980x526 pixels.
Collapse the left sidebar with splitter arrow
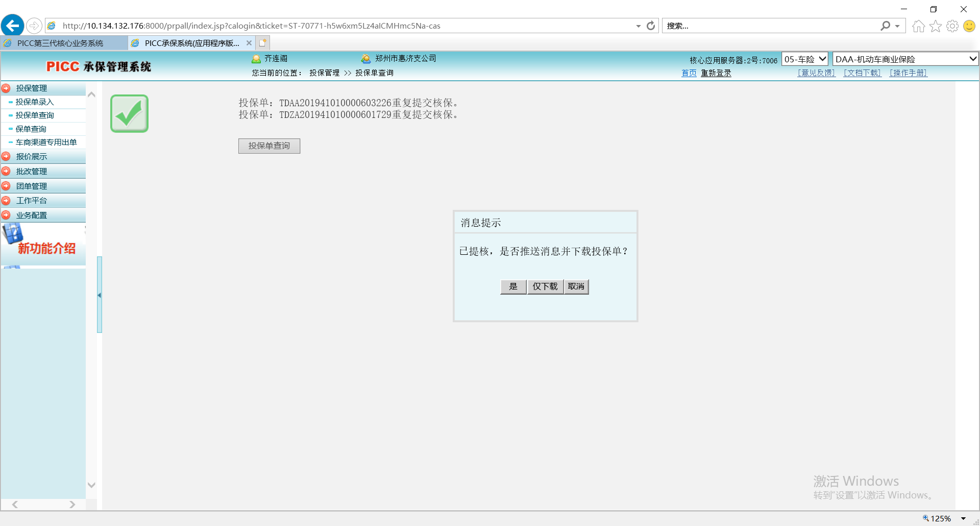[x=99, y=295]
